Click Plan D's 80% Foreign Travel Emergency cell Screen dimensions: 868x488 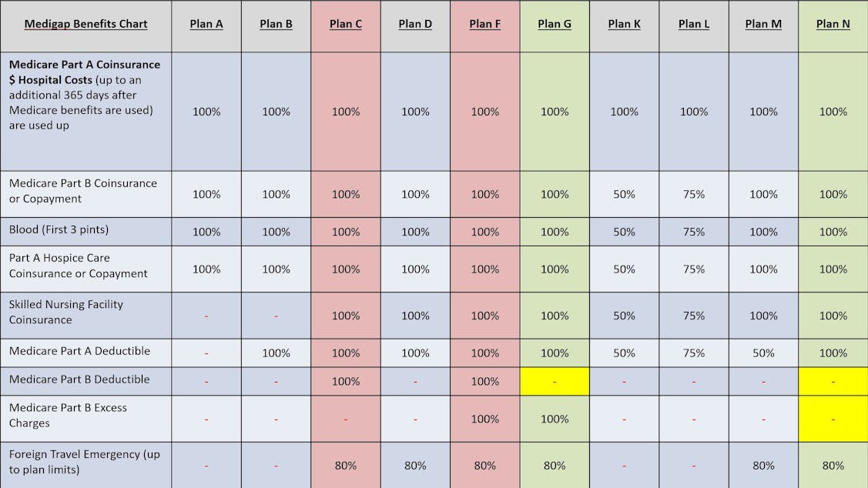pos(415,465)
